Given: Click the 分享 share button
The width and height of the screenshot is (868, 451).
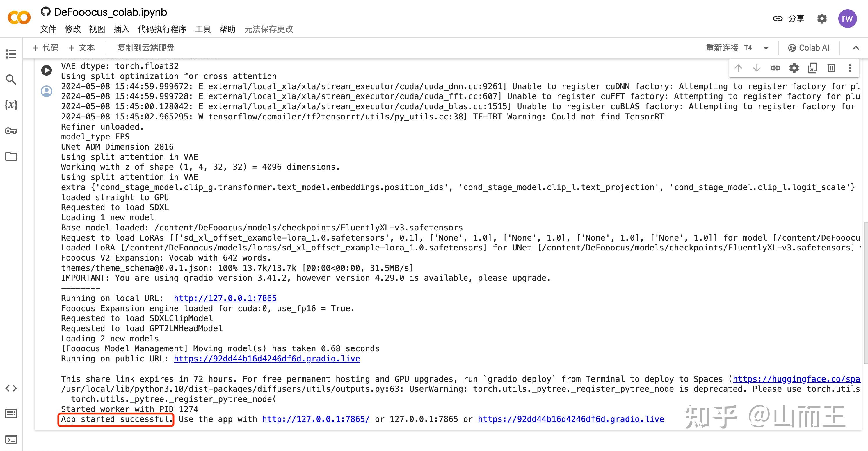Looking at the screenshot, I should click(789, 19).
